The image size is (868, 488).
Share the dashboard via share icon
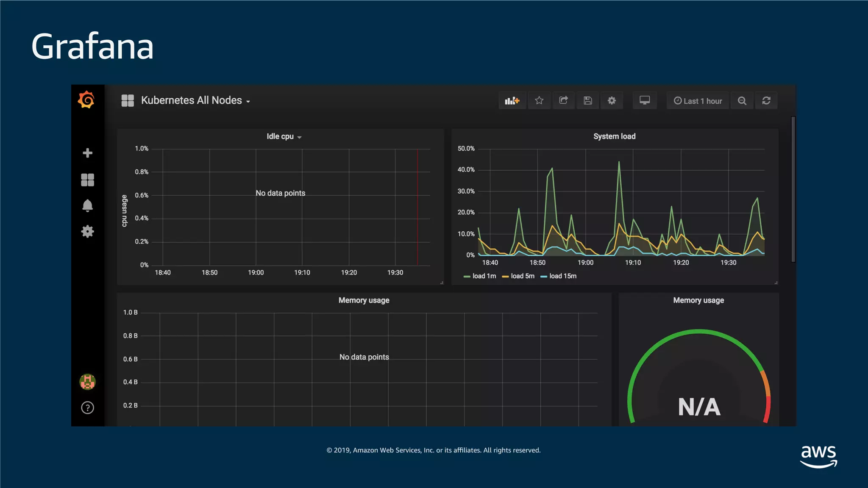tap(563, 101)
